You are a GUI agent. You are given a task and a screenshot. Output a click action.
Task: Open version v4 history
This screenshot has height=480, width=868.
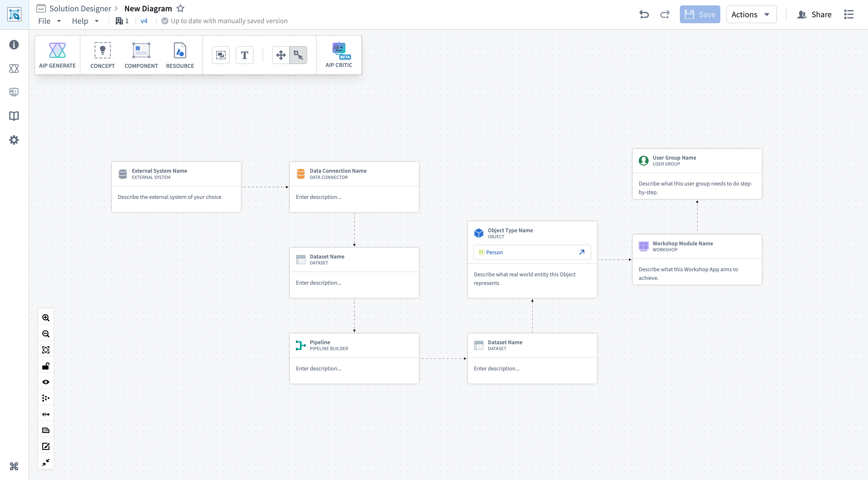tap(144, 21)
